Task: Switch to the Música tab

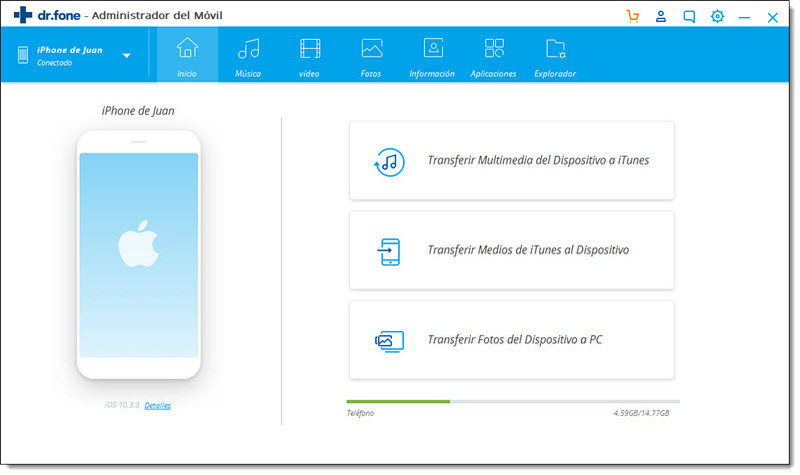Action: click(248, 55)
